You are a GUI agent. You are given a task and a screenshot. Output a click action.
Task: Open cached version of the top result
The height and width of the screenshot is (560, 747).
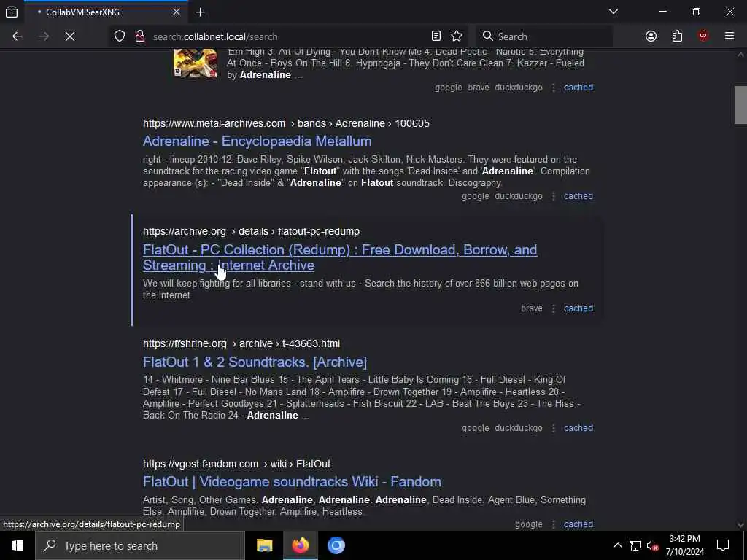click(578, 87)
